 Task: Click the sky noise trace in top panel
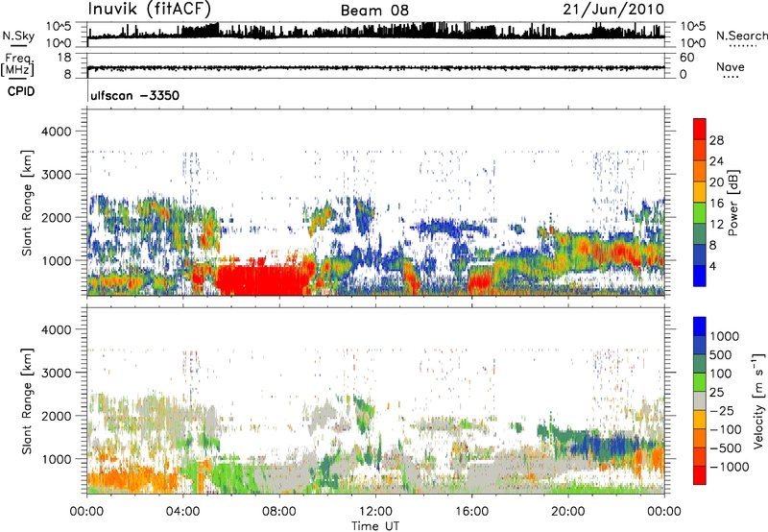click(x=375, y=34)
